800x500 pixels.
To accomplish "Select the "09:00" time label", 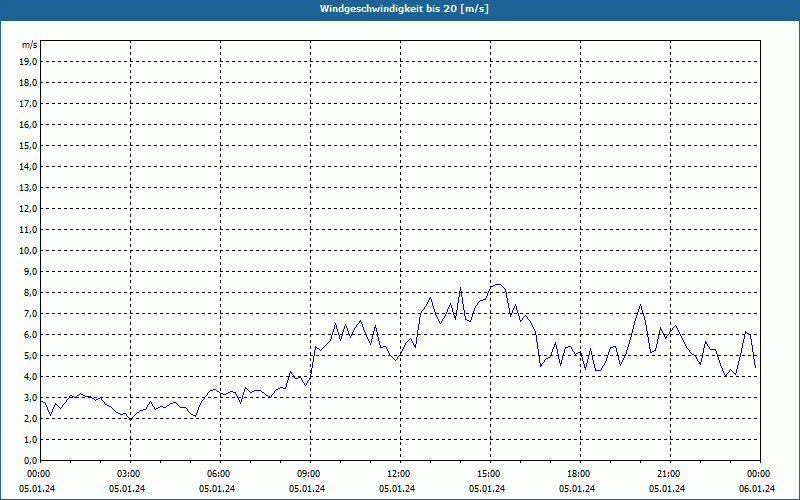I will [311, 474].
